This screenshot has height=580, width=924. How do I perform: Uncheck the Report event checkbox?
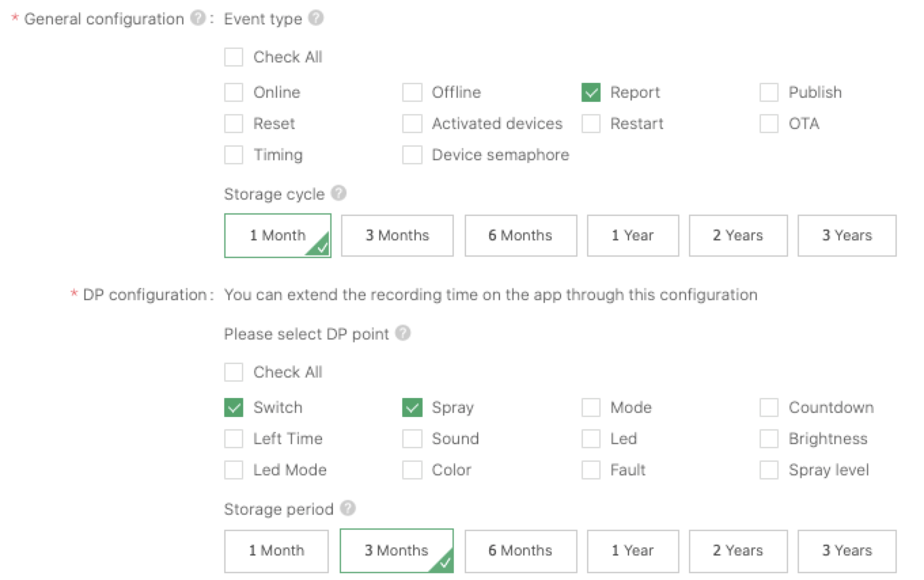pos(591,92)
